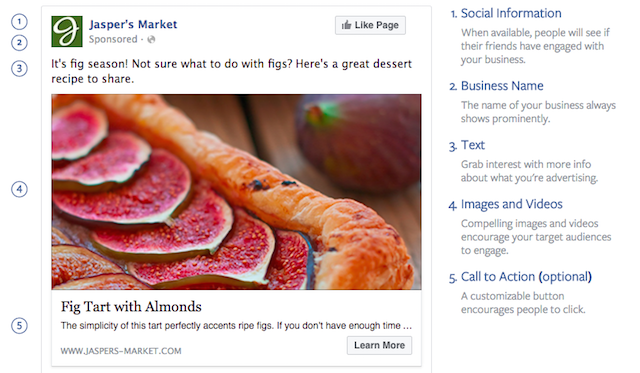Screen dimensions: 640x373
Task: Click the Learn More button
Action: coord(379,345)
